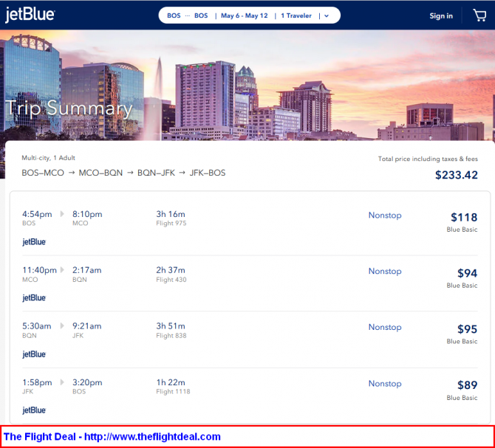
Task: Click the 8:10pm arrival time
Action: [87, 214]
